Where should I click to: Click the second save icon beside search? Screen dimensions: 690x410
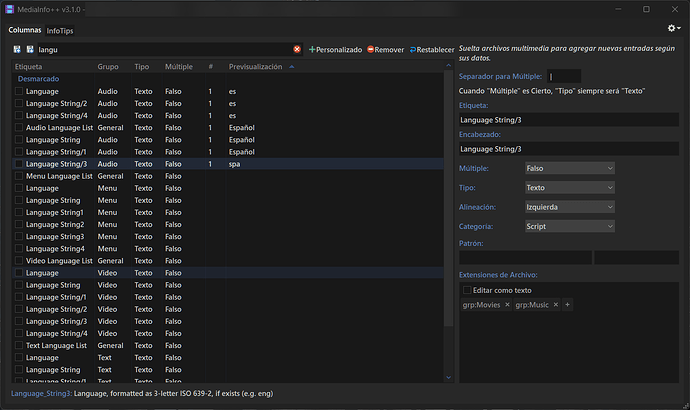pyautogui.click(x=30, y=49)
